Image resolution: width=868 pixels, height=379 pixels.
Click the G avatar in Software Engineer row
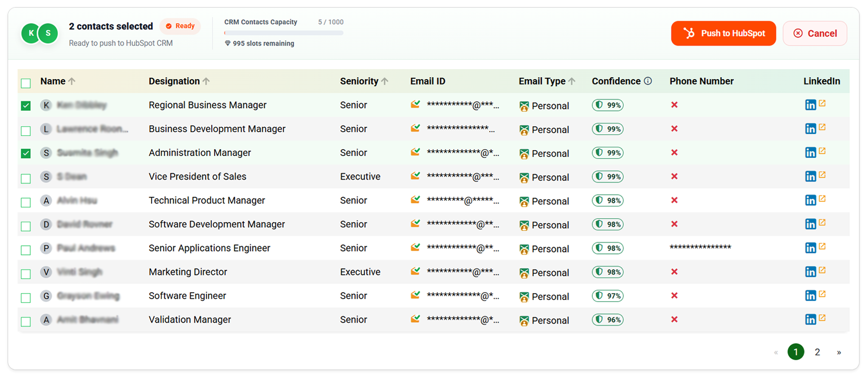click(x=46, y=296)
